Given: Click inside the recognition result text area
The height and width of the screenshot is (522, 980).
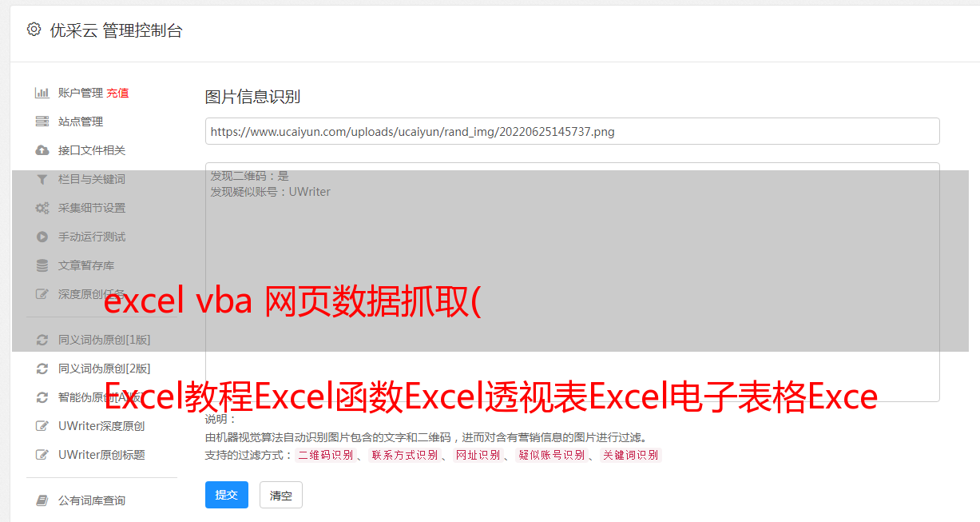Looking at the screenshot, I should pyautogui.click(x=572, y=282).
